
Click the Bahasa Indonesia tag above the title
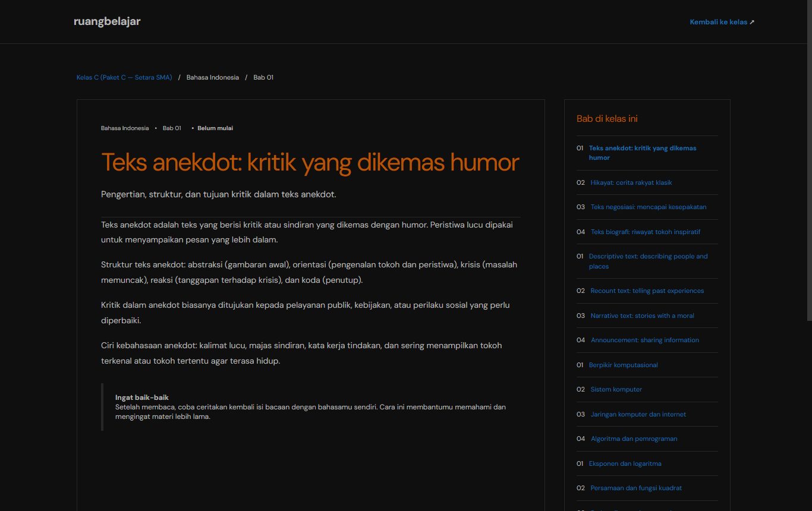[x=125, y=128]
